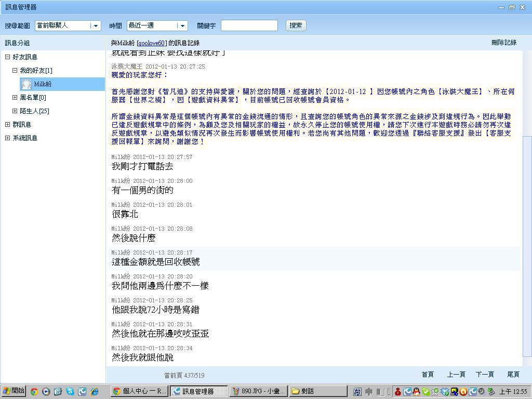The width and height of the screenshot is (532, 399).
Task: Switch to 對話 folder taskbar window
Action: coord(318,391)
